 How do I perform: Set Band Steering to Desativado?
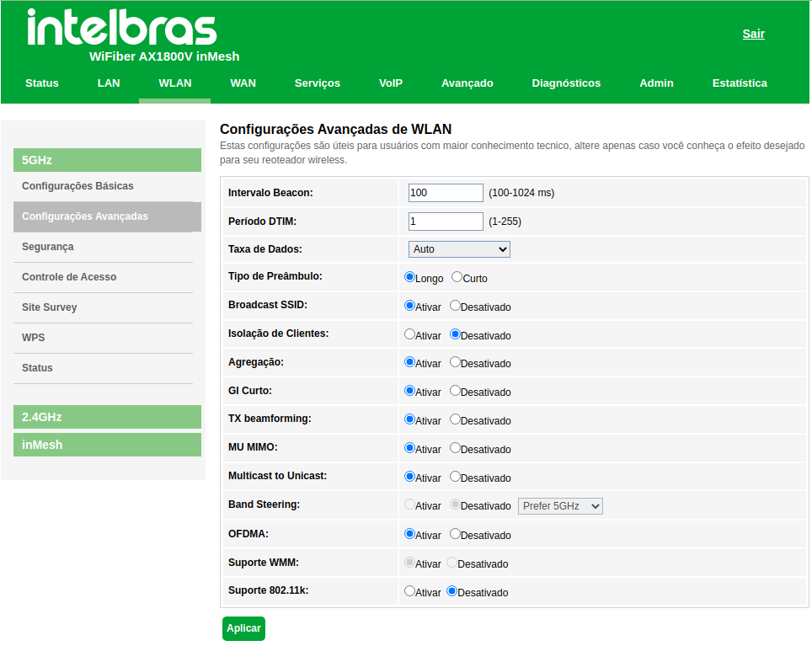tap(455, 504)
